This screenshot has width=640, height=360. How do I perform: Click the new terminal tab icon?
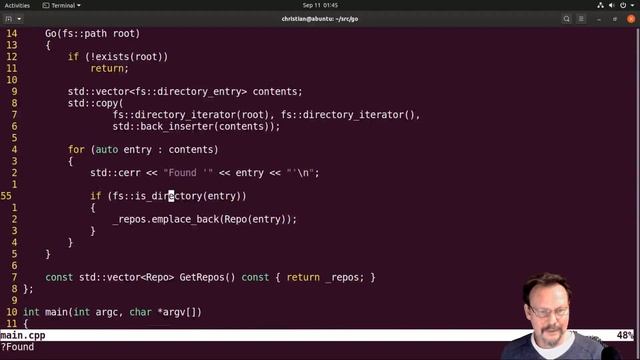click(9, 19)
